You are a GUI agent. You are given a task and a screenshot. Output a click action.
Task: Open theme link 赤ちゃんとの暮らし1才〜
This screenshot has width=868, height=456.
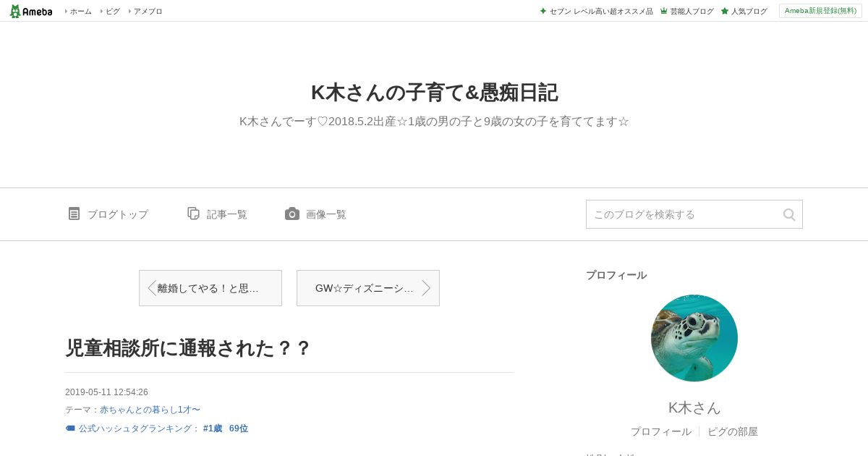coord(150,410)
